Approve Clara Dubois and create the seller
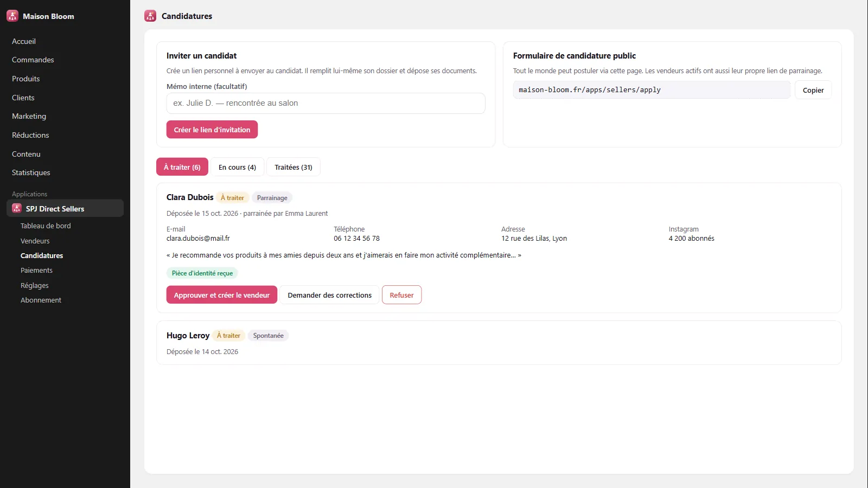This screenshot has width=868, height=488. (222, 295)
